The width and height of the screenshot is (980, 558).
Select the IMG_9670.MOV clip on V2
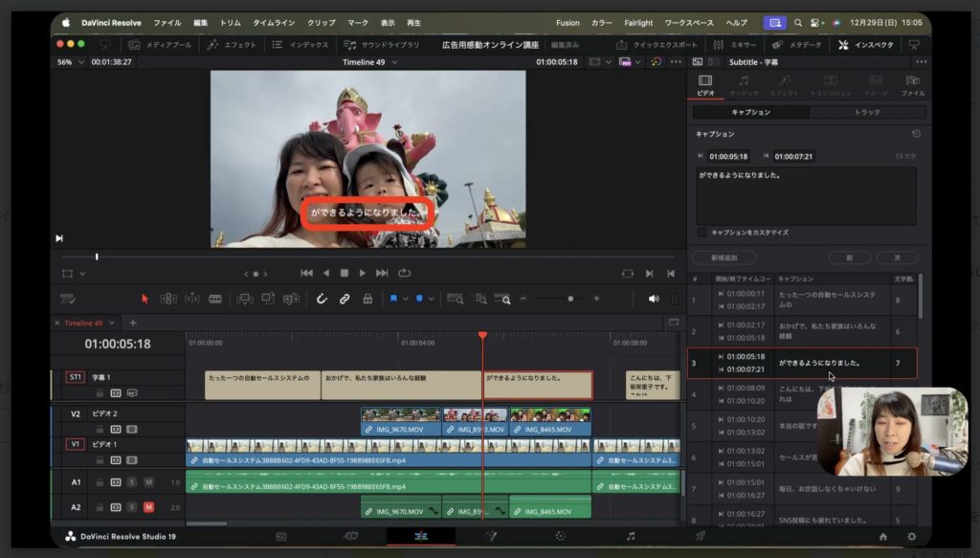click(x=400, y=422)
